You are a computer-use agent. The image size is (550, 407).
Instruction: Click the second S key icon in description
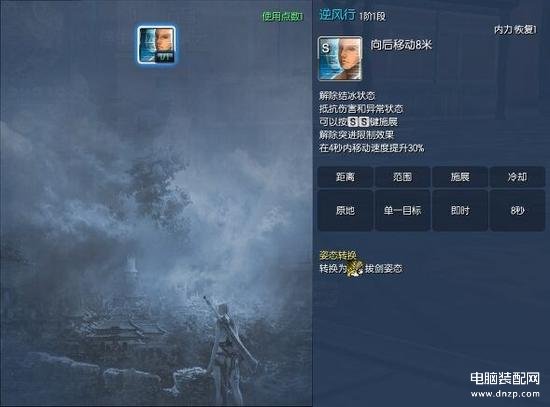coord(364,122)
